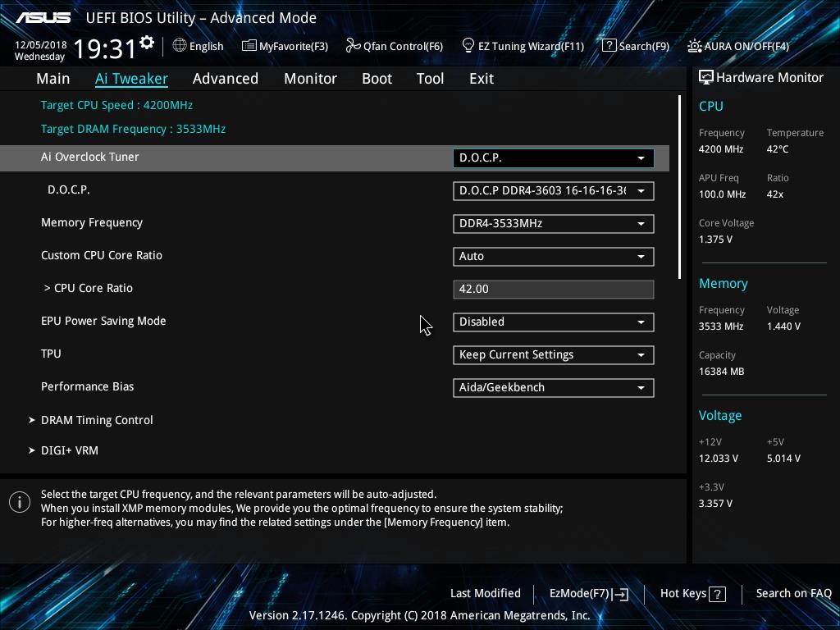Image resolution: width=840 pixels, height=630 pixels.
Task: Open the D.O.C.P. profile dropdown
Action: pyautogui.click(x=554, y=190)
